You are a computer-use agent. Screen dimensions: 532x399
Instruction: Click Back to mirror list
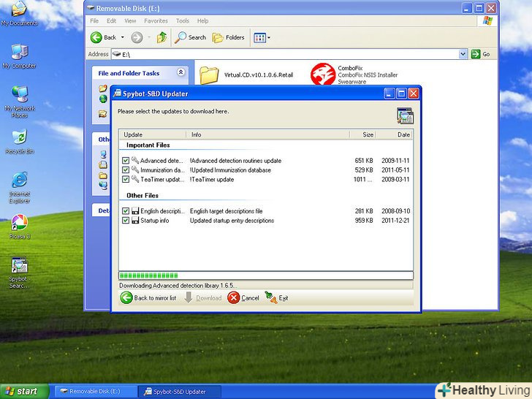click(148, 298)
